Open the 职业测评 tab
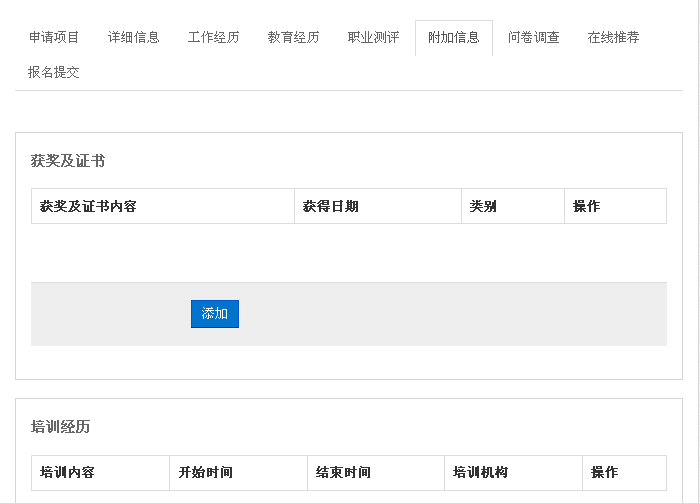The image size is (700, 504). pos(374,37)
